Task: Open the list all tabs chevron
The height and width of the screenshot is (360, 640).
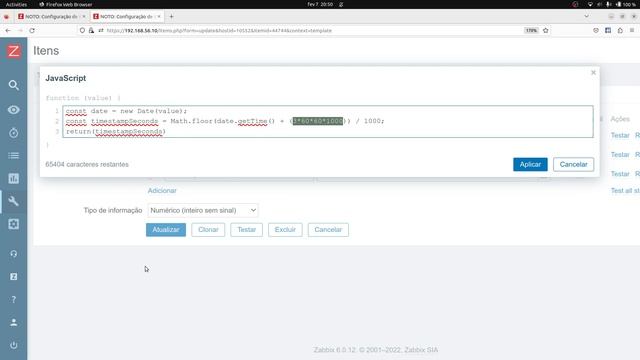Action: click(x=587, y=17)
